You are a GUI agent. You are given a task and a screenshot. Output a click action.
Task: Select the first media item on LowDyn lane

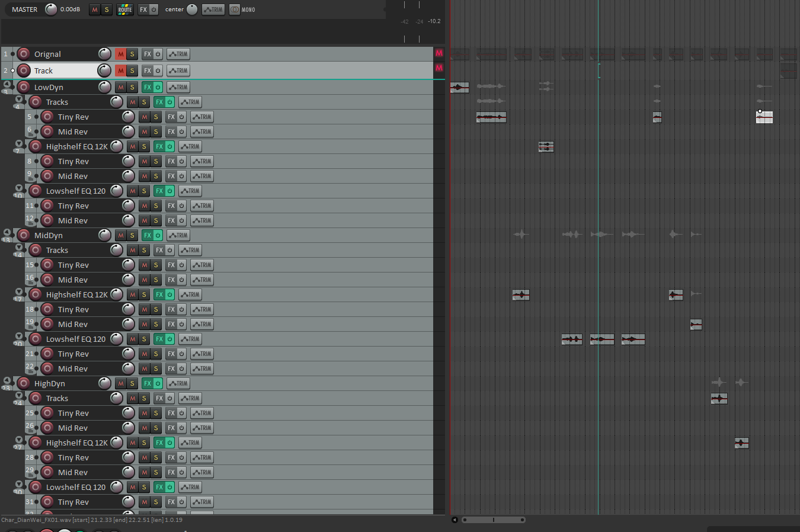pyautogui.click(x=459, y=88)
